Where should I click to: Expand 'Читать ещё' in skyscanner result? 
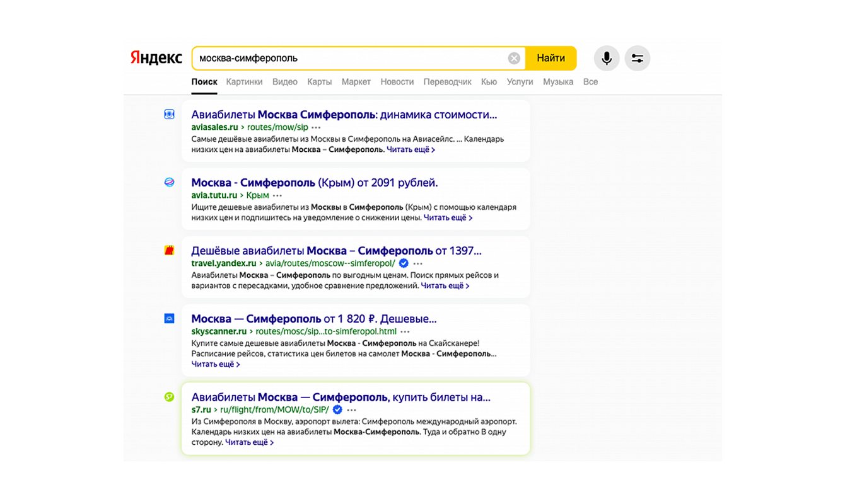click(216, 364)
